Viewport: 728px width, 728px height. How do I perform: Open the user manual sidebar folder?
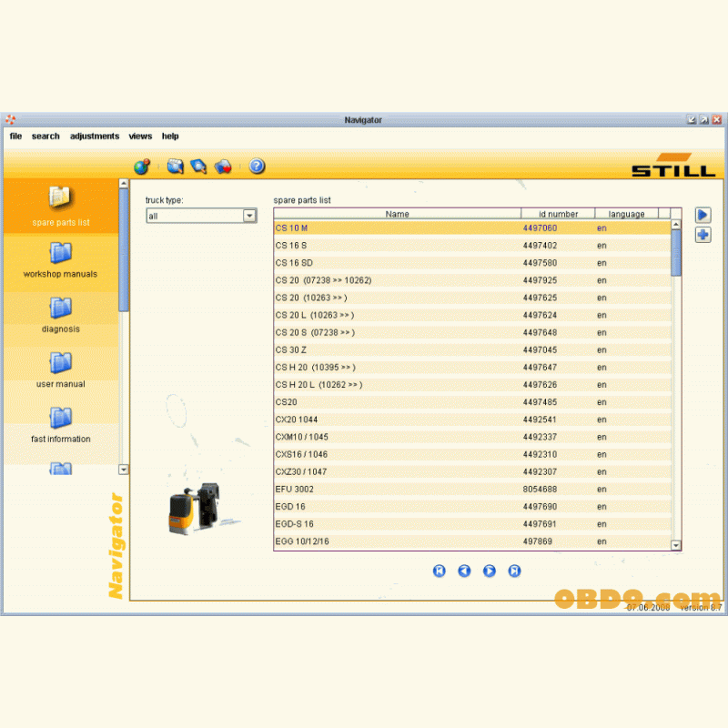tap(61, 370)
